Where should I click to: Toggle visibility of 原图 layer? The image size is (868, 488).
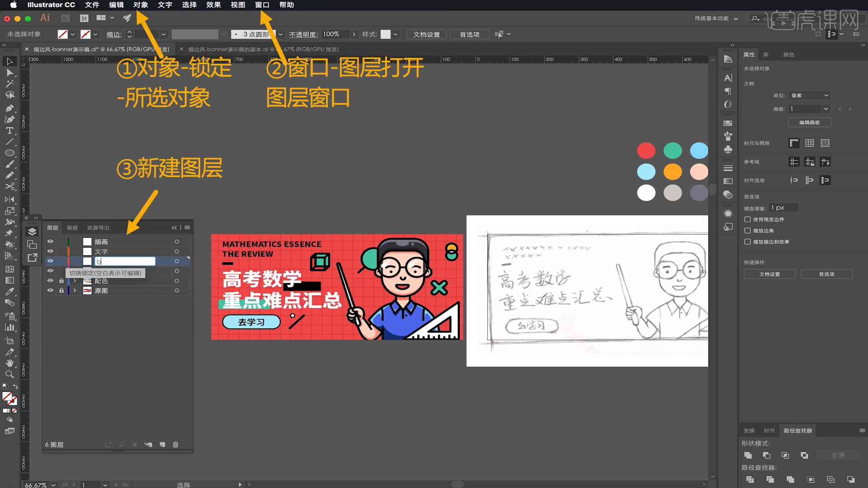[51, 290]
